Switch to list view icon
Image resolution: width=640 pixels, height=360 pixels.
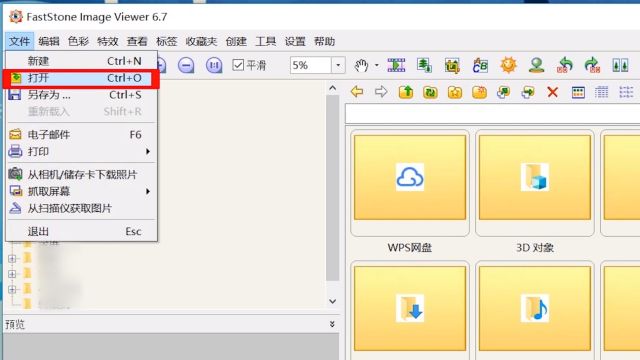pos(626,92)
